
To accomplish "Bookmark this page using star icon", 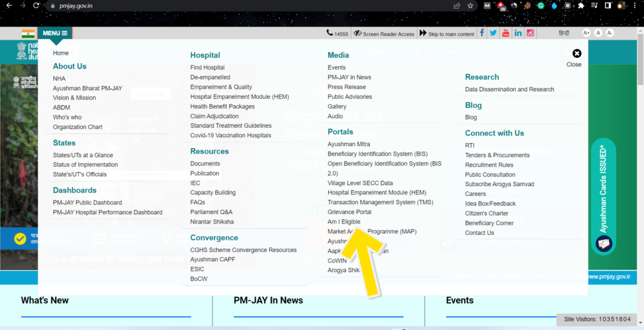I will click(x=470, y=6).
